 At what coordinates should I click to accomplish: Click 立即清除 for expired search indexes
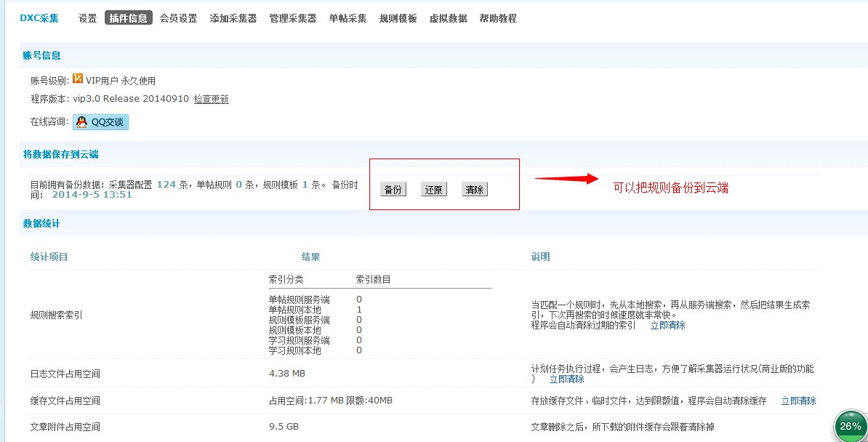point(667,325)
